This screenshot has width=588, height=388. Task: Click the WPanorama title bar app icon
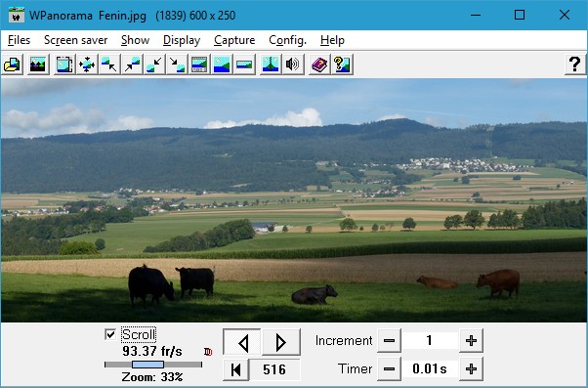click(17, 16)
